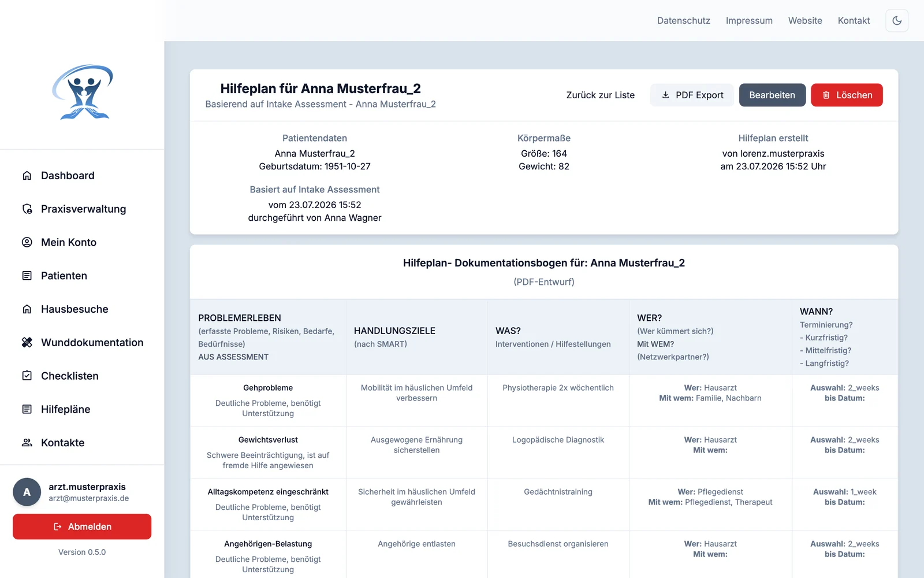Click the Kontakte people icon
The width and height of the screenshot is (924, 578).
pos(27,443)
